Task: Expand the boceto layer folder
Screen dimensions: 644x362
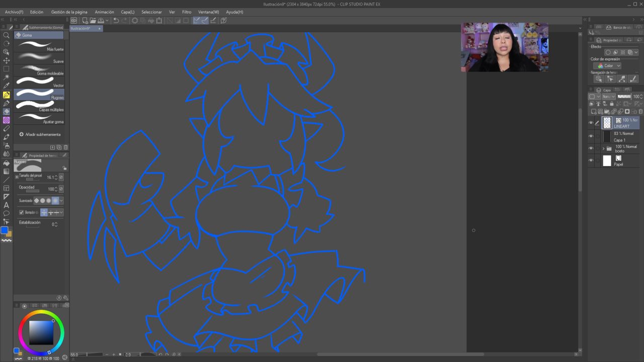Action: point(603,149)
